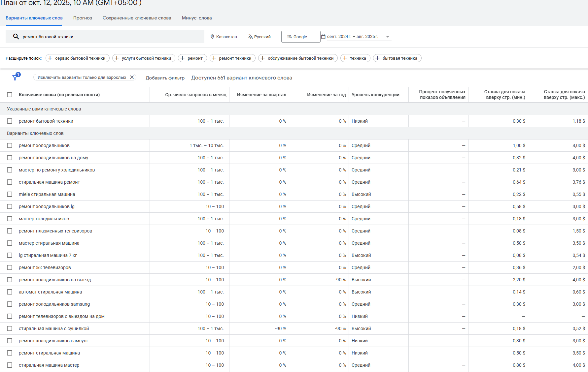Open the filter funnel icon

(15, 77)
